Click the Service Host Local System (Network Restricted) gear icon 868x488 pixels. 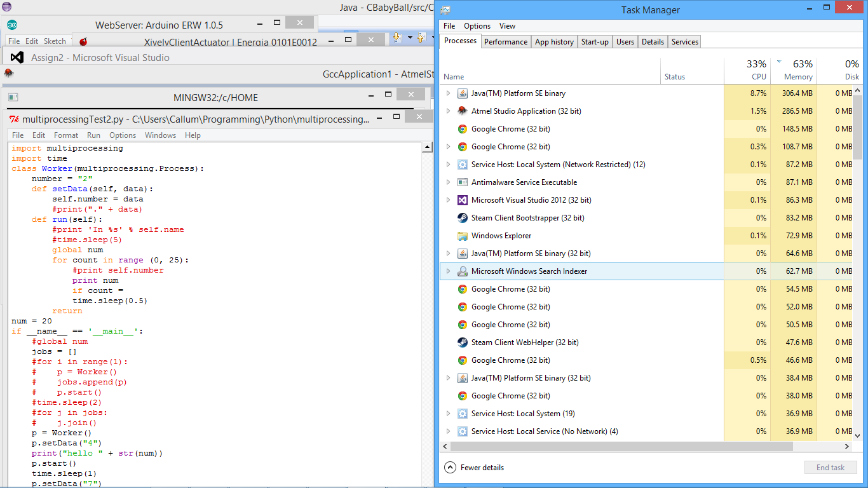coord(463,165)
